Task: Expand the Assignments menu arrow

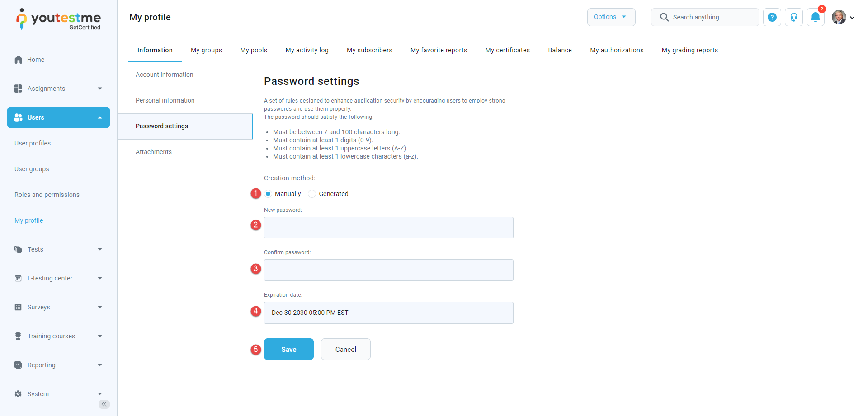Action: (100, 89)
